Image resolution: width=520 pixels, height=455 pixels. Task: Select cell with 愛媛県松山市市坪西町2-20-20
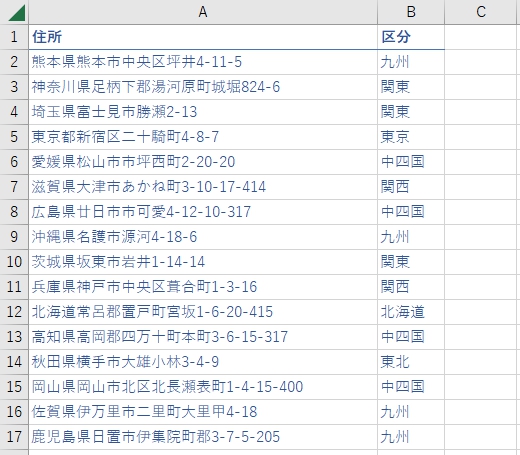point(203,162)
